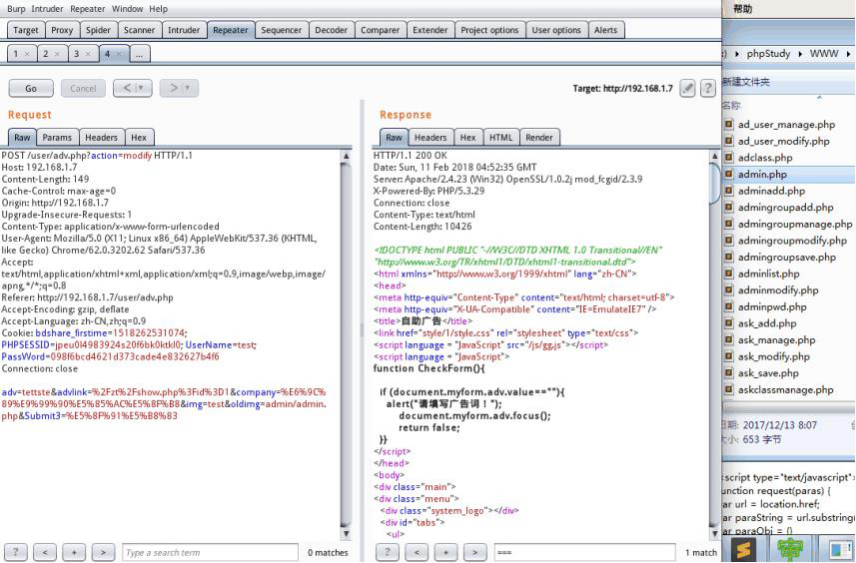Image resolution: width=856 pixels, height=563 pixels.
Task: Go to previous request search match
Action: 45,553
